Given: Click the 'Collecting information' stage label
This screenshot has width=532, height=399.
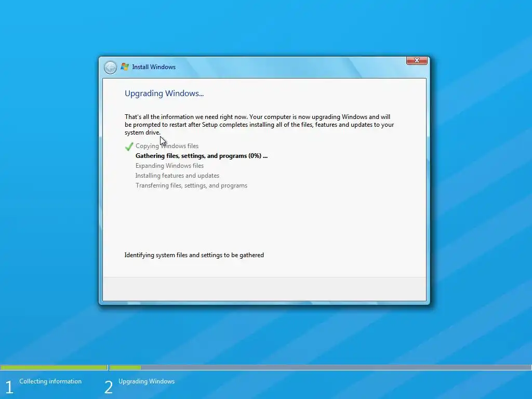Looking at the screenshot, I should click(x=50, y=381).
